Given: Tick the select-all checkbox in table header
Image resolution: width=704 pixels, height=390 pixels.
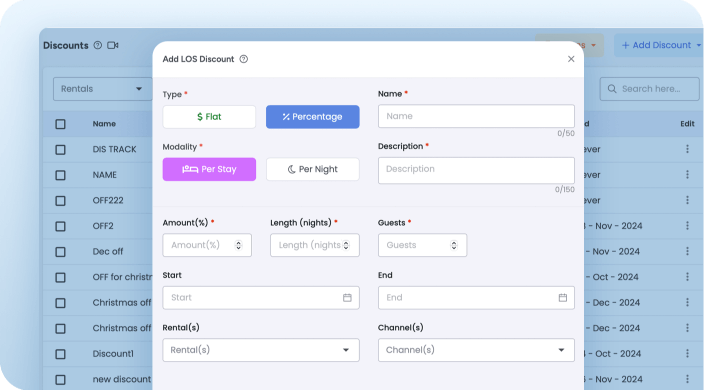Looking at the screenshot, I should 60,124.
